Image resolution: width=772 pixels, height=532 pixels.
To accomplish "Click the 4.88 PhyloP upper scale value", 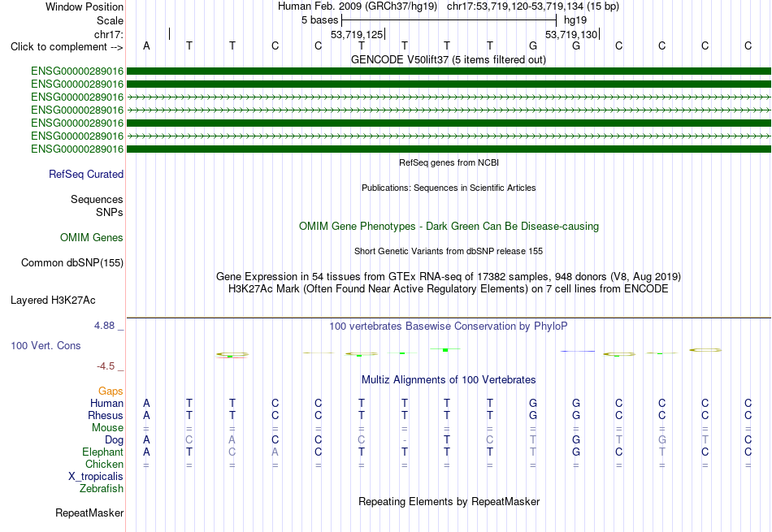I will tap(104, 326).
